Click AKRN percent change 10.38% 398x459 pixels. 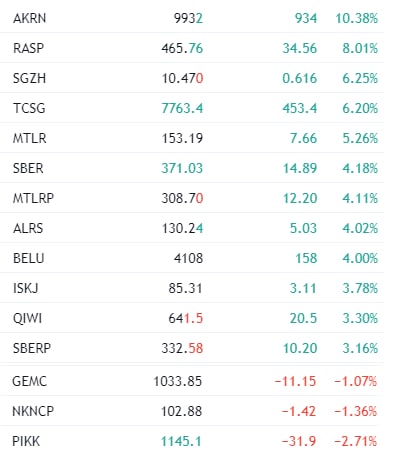click(x=356, y=18)
